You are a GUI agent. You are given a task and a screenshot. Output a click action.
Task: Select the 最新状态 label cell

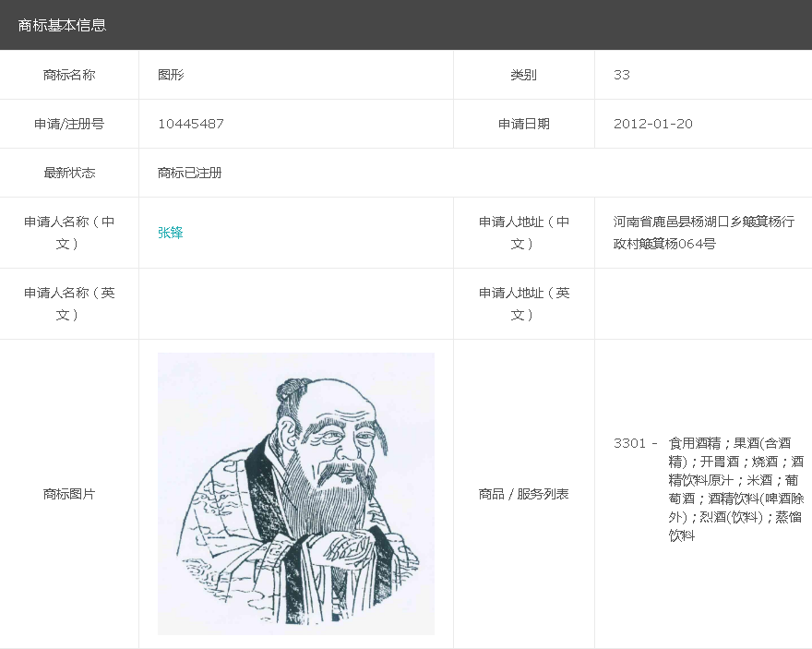point(69,173)
